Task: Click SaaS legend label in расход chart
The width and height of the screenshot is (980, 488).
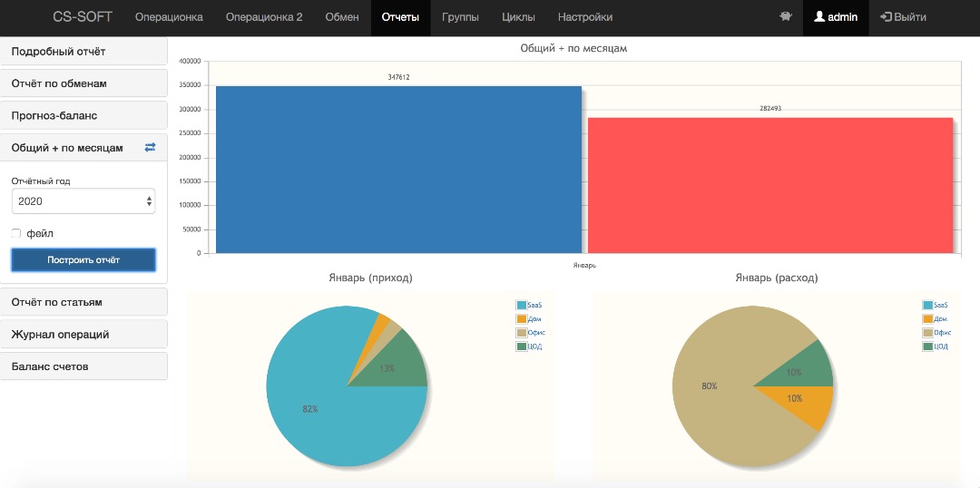Action: [941, 305]
